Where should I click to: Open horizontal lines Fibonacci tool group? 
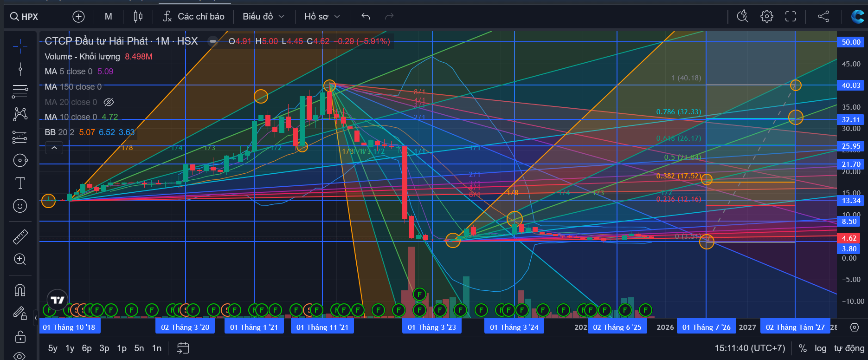coord(20,92)
